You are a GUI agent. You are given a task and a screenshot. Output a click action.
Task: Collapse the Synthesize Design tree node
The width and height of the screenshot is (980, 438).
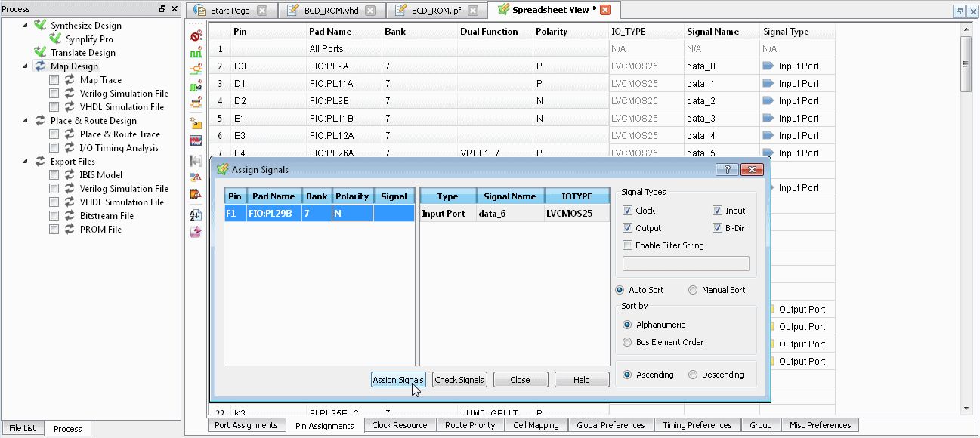pyautogui.click(x=25, y=25)
